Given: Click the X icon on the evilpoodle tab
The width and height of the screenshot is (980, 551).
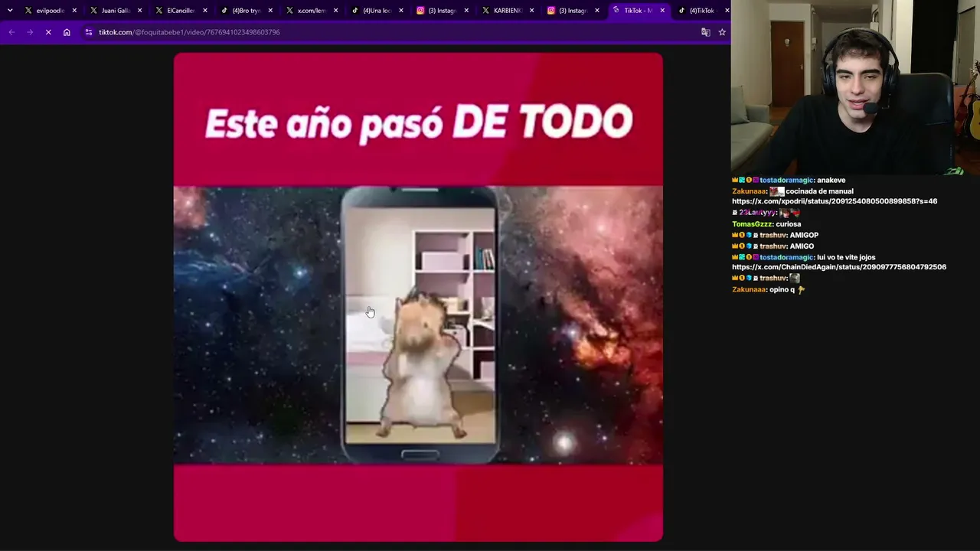Looking at the screenshot, I should click(x=28, y=11).
